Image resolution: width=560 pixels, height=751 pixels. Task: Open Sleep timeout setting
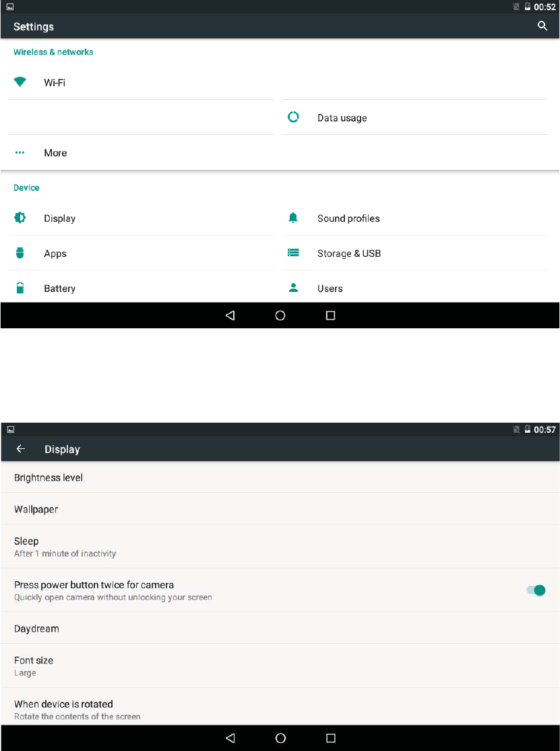click(280, 547)
